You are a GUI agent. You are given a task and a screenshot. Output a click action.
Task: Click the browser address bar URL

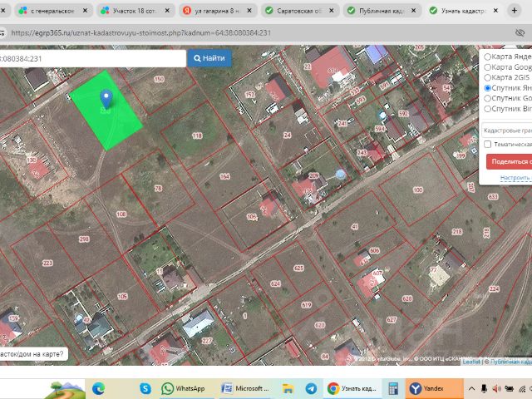pos(141,33)
